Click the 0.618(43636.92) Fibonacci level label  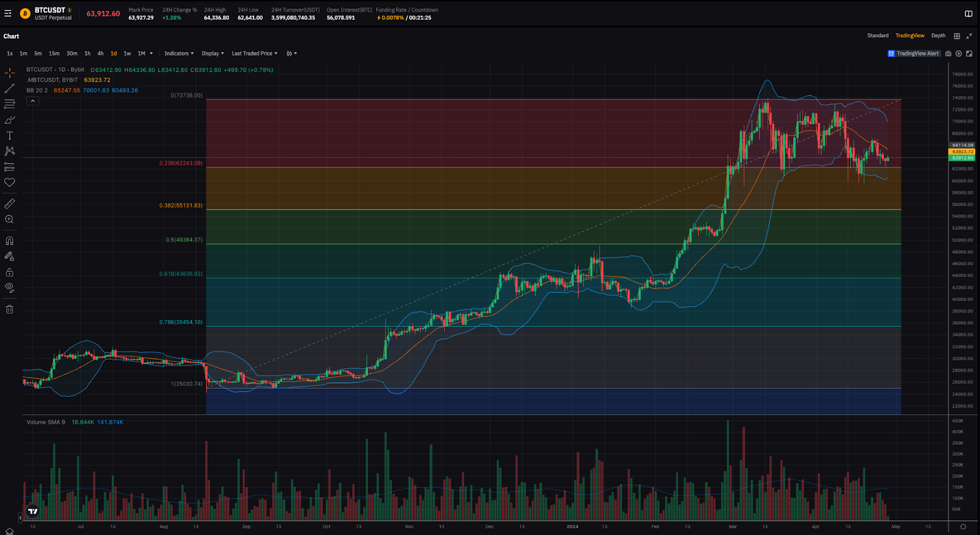point(181,274)
